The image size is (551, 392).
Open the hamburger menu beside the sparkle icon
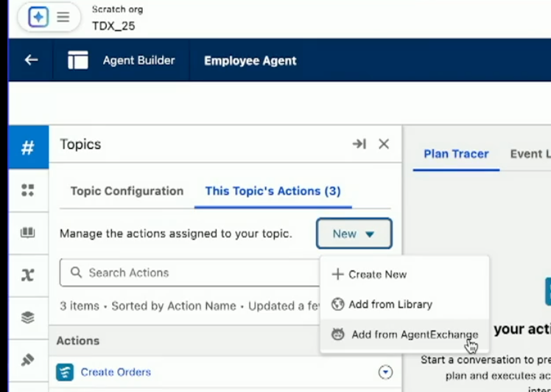[x=63, y=16]
